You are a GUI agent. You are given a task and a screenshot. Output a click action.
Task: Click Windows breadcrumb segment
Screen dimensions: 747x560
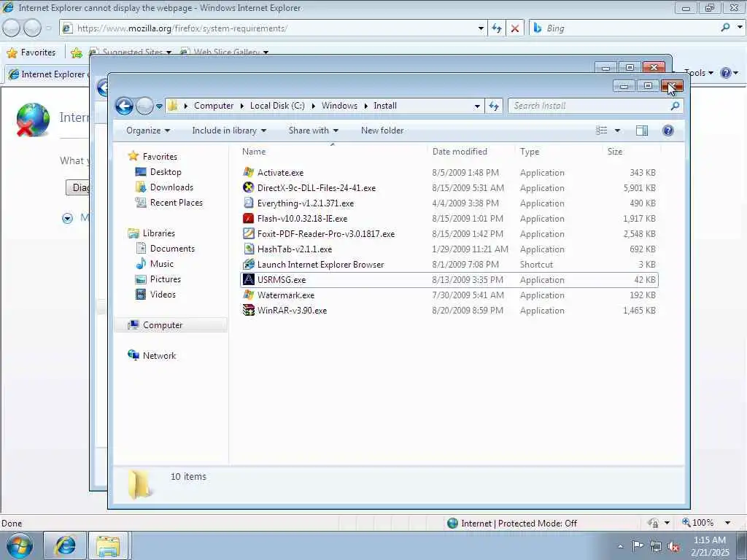339,106
